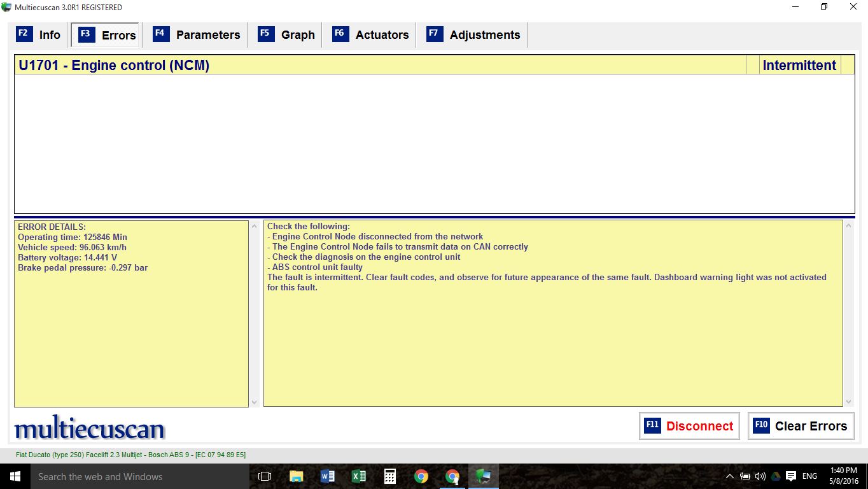Image resolution: width=868 pixels, height=489 pixels.
Task: Click 'Engine Control Node disconnected from the network' line
Action: pyautogui.click(x=375, y=236)
